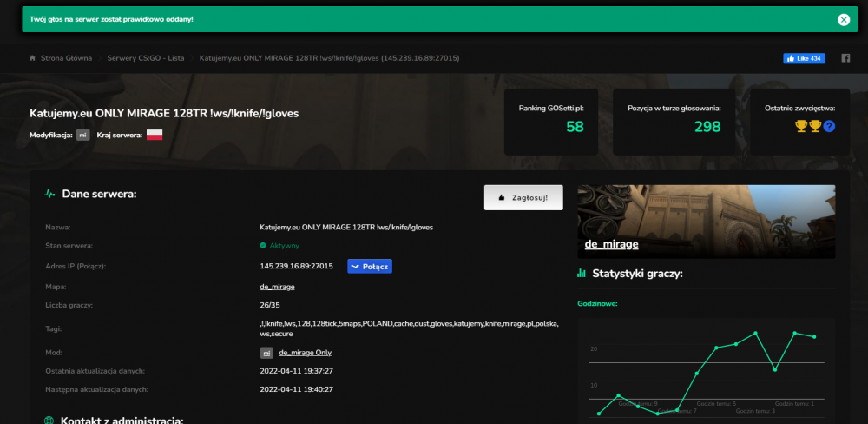Click the Poland flag next to Kraj serwera
Screen dimensions: 868x424
[155, 135]
